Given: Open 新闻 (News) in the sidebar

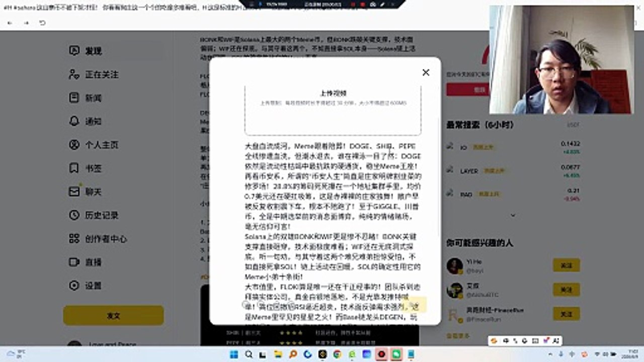Looking at the screenshot, I should (86, 98).
